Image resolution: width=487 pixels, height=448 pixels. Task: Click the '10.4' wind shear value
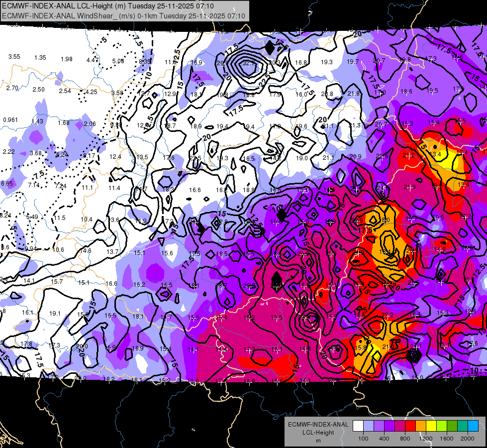pyautogui.click(x=87, y=220)
